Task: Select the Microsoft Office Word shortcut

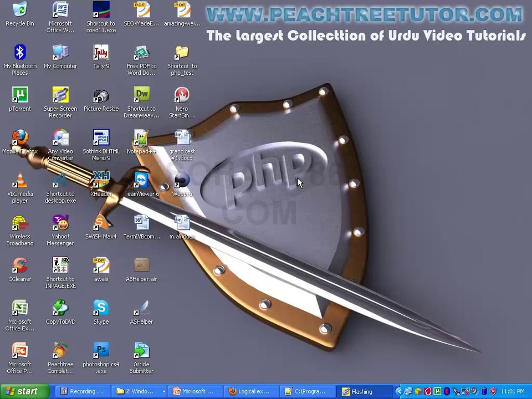Action: click(x=60, y=17)
